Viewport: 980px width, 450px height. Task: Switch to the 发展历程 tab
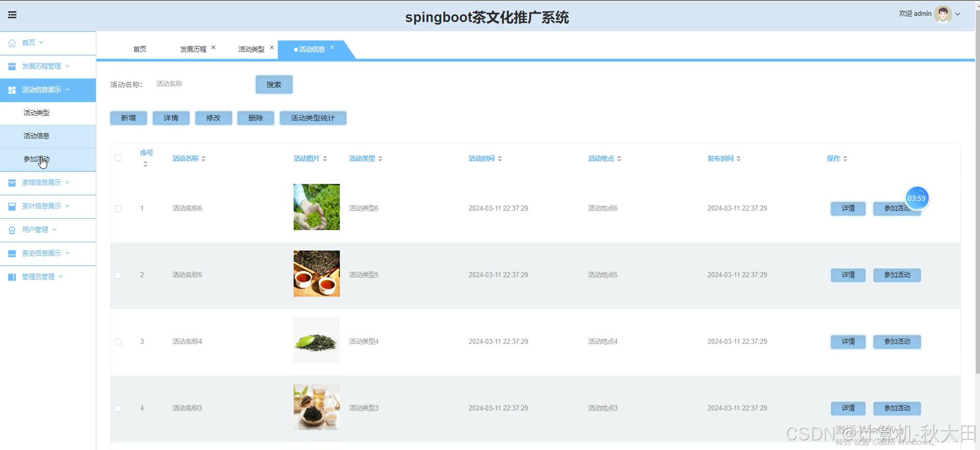pos(193,49)
